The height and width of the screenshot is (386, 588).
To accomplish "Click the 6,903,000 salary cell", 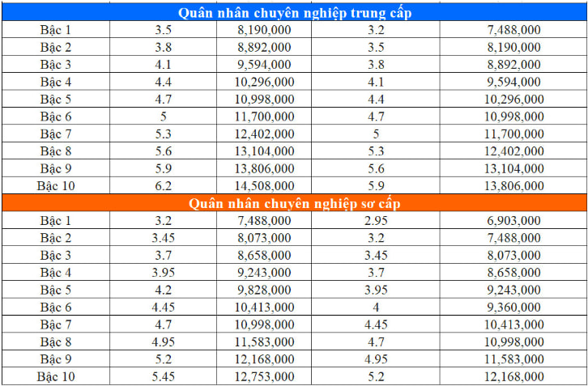I will pos(513,221).
